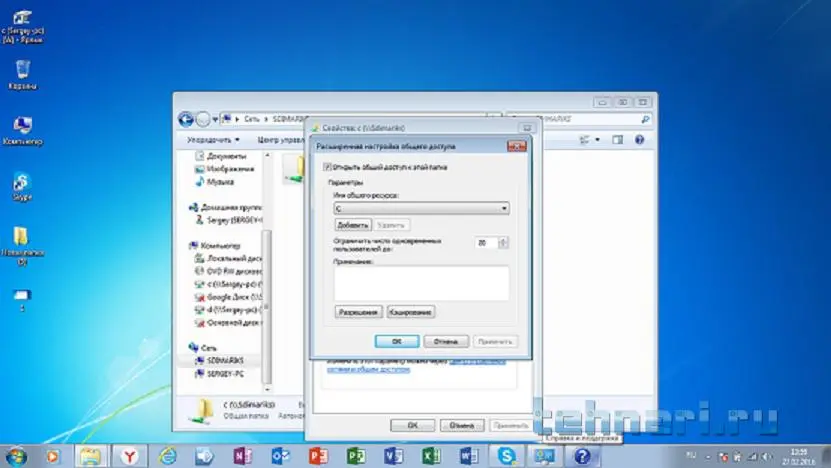Open the Start menu orb

tap(16, 456)
